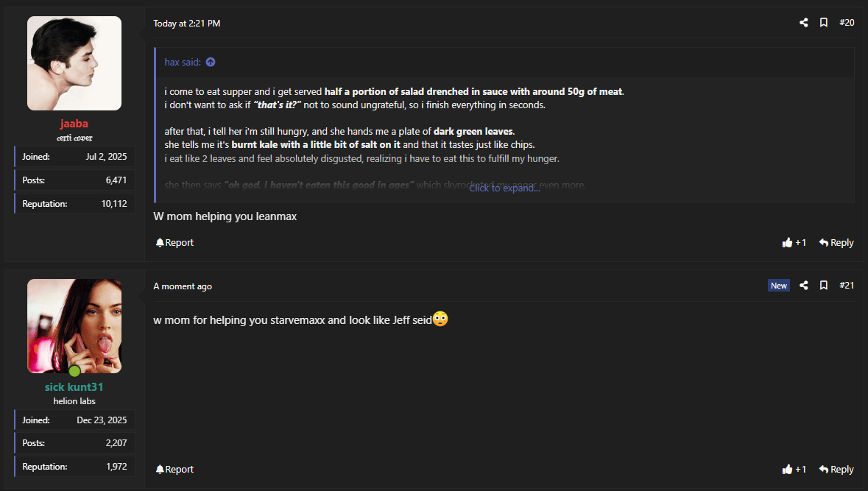
Task: View jaaba's avatar image
Action: point(74,63)
